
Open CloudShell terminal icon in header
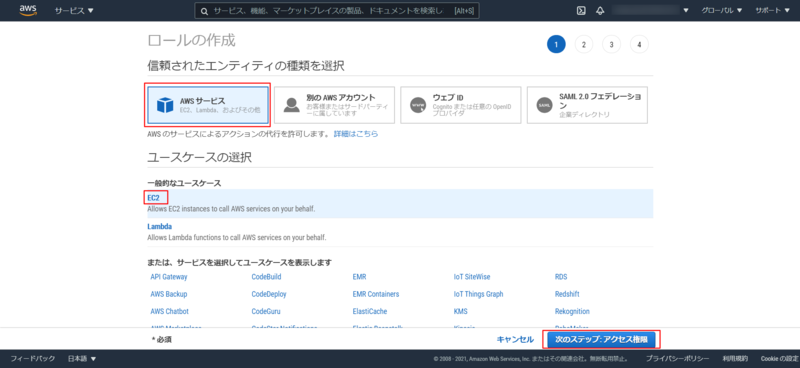click(581, 11)
